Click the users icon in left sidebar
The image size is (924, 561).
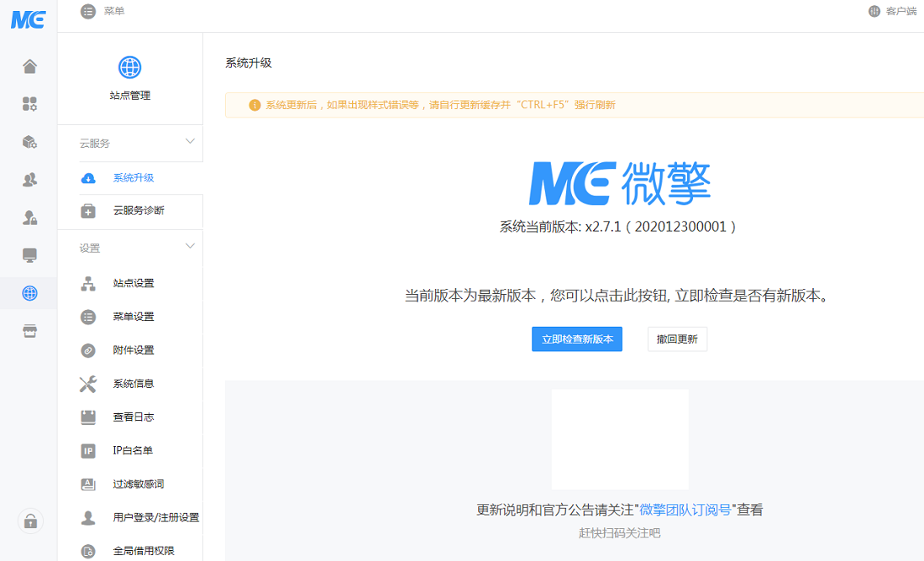point(29,179)
